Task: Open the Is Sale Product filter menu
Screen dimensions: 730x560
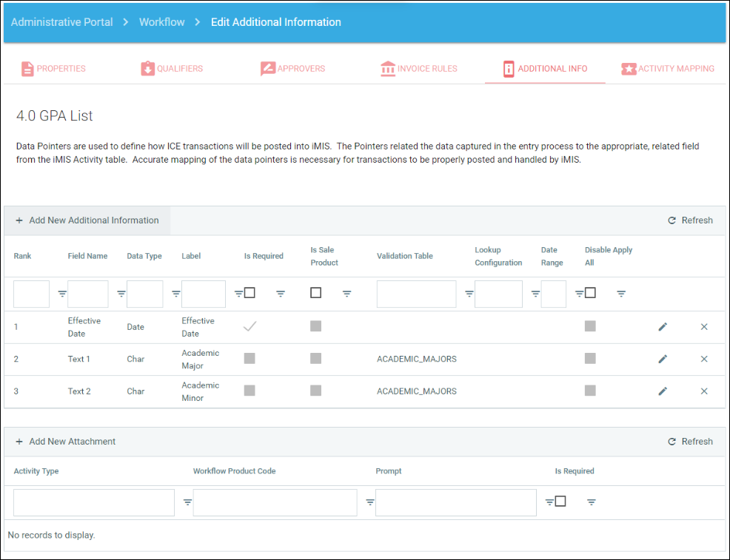Action: 346,294
